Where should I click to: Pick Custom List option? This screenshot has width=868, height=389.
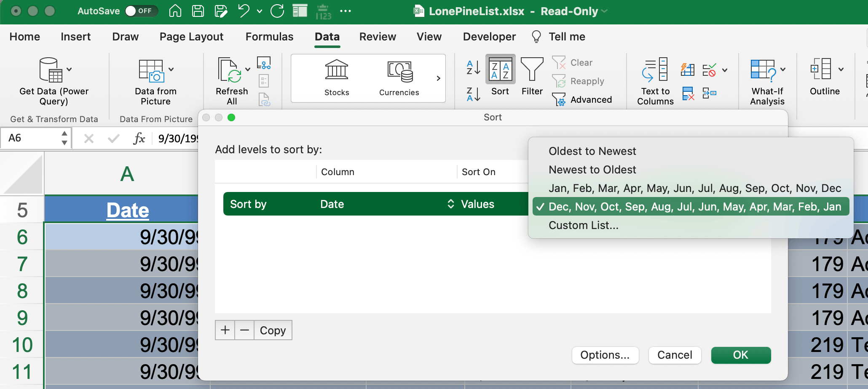[583, 225]
